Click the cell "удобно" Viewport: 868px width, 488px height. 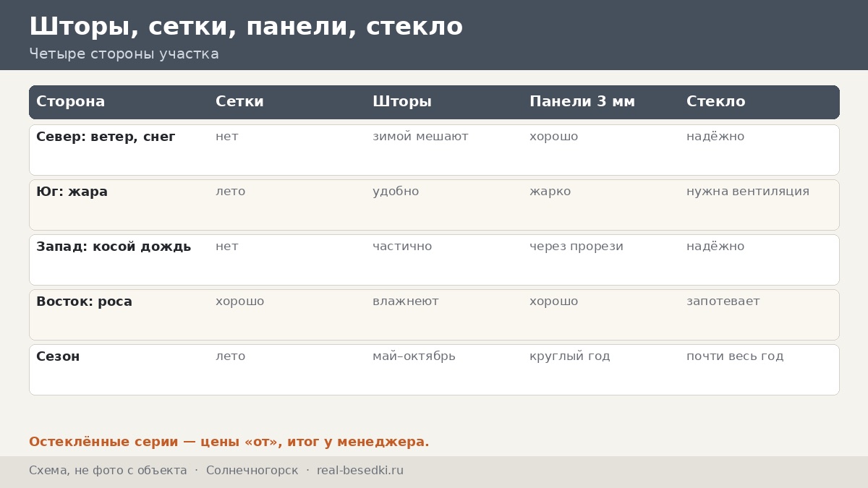(396, 192)
